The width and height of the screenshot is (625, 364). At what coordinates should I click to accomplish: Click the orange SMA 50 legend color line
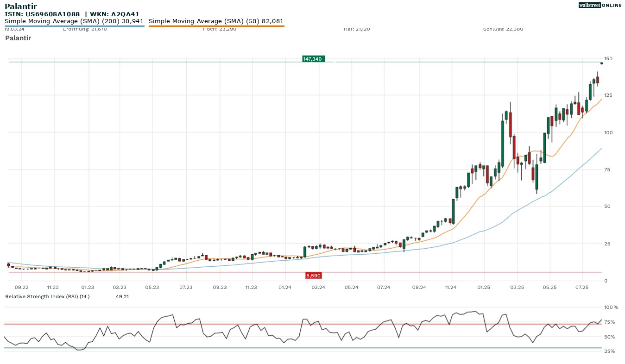pos(216,26)
